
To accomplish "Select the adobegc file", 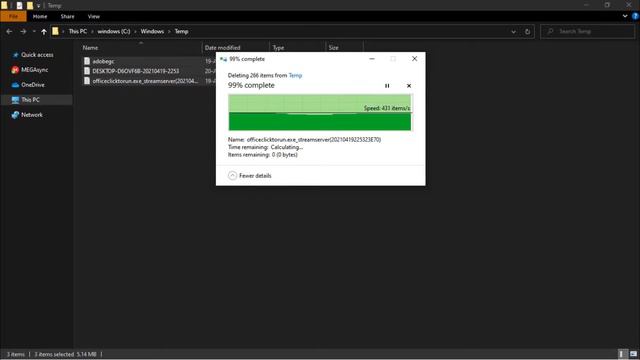I will (103, 61).
